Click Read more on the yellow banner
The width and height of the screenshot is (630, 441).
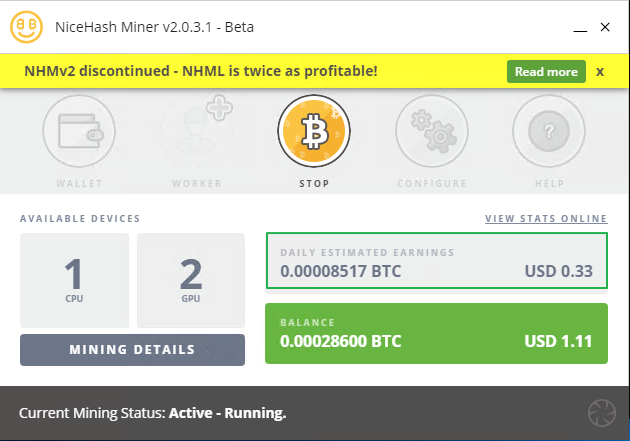pyautogui.click(x=546, y=71)
